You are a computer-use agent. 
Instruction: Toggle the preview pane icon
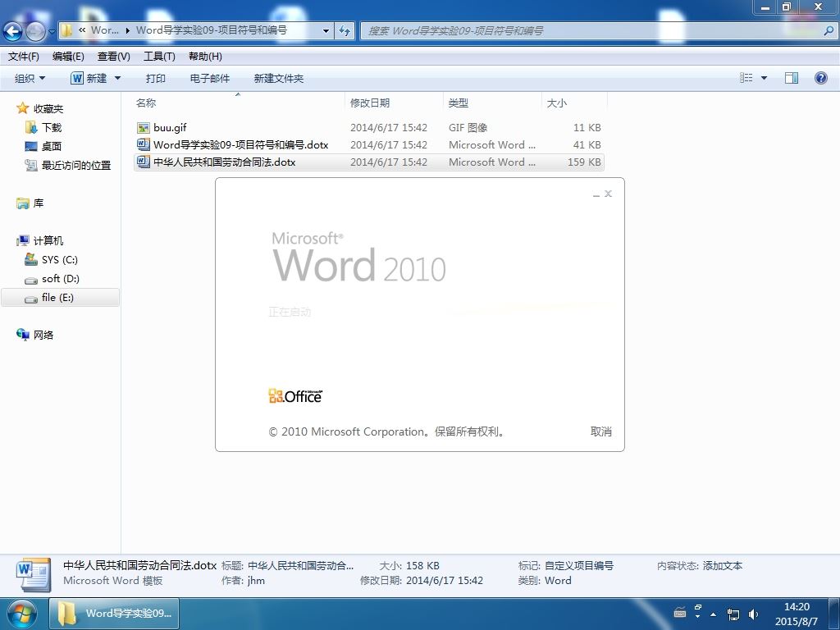click(792, 78)
